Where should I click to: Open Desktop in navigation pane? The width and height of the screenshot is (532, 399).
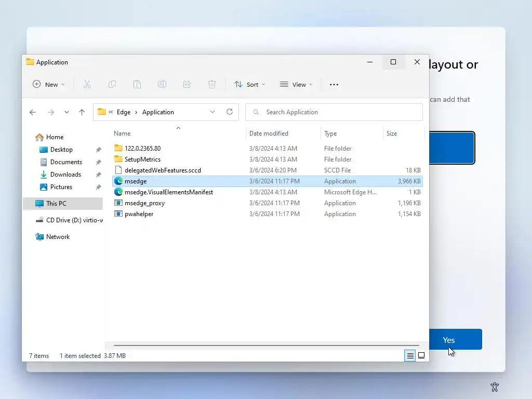[x=61, y=150]
